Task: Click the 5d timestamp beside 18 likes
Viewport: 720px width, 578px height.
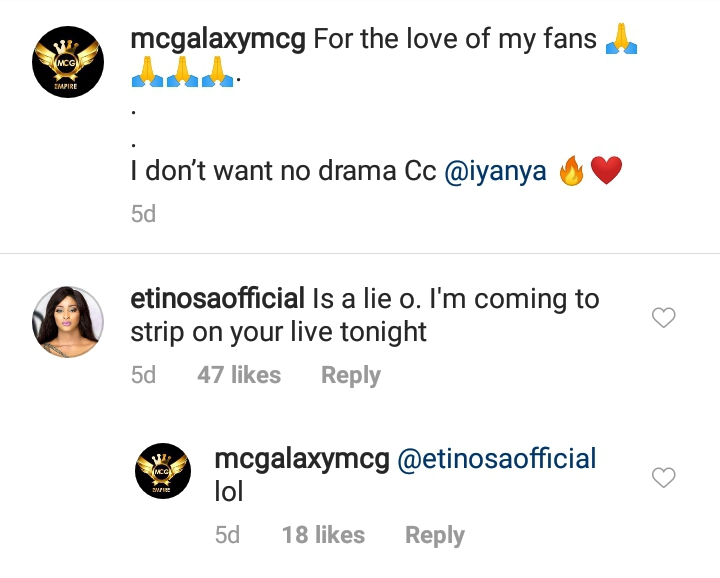Action: click(228, 535)
